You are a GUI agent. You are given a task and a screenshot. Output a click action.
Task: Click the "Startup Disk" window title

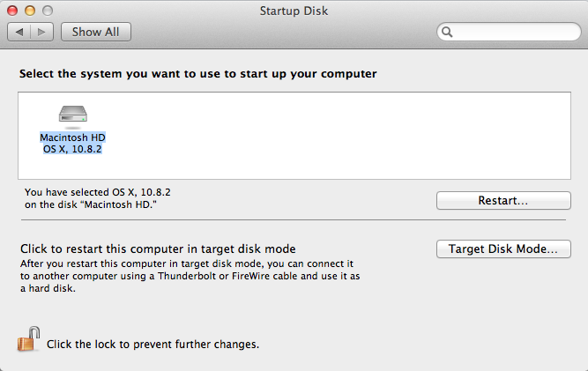294,11
